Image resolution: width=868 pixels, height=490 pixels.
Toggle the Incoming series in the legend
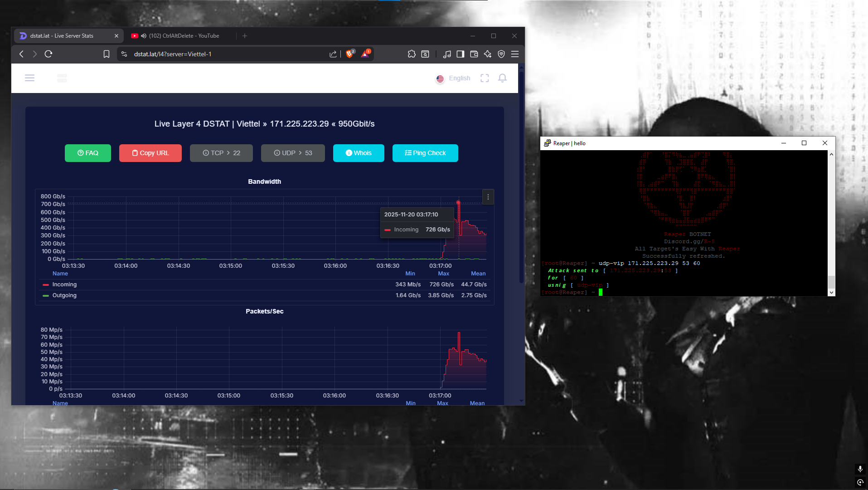[x=64, y=284]
